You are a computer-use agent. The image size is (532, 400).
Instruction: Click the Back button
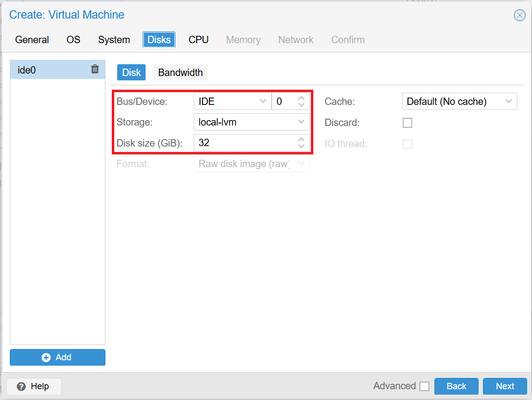tap(456, 386)
